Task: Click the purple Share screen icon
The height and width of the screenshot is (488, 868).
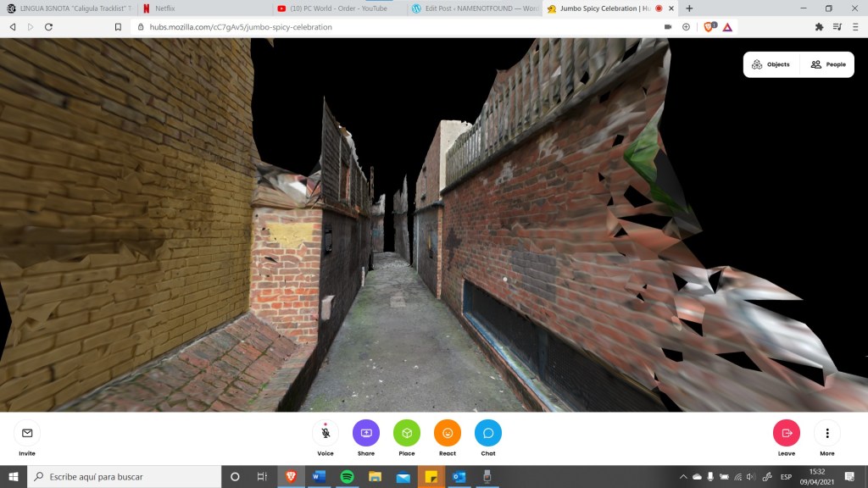Action: (x=366, y=433)
